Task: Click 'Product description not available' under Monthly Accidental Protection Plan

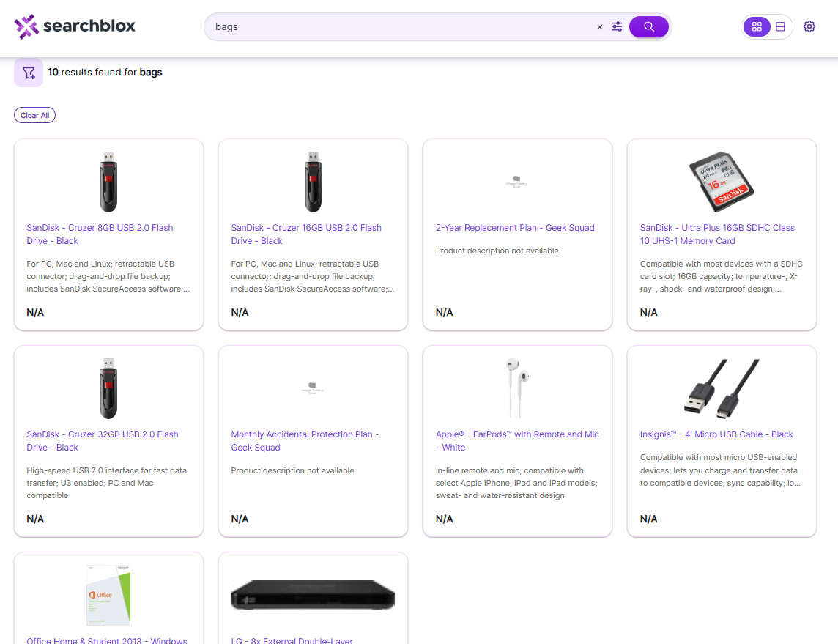Action: pyautogui.click(x=292, y=471)
